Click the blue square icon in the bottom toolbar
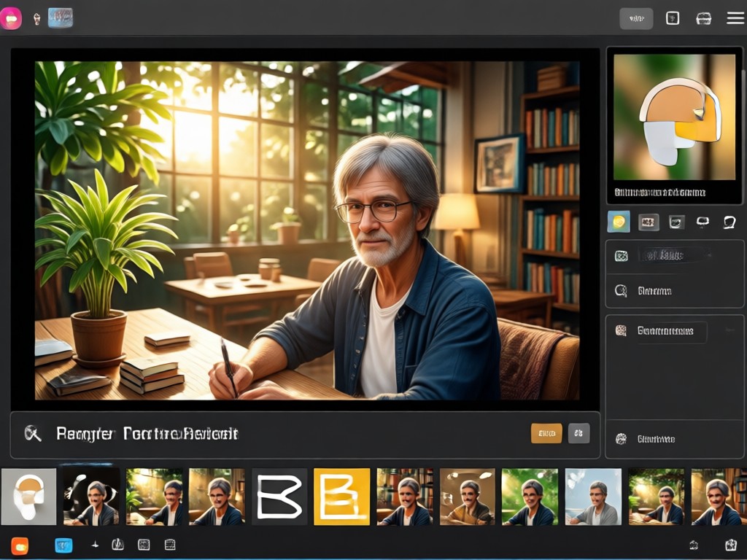Image resolution: width=747 pixels, height=560 pixels. [x=63, y=545]
